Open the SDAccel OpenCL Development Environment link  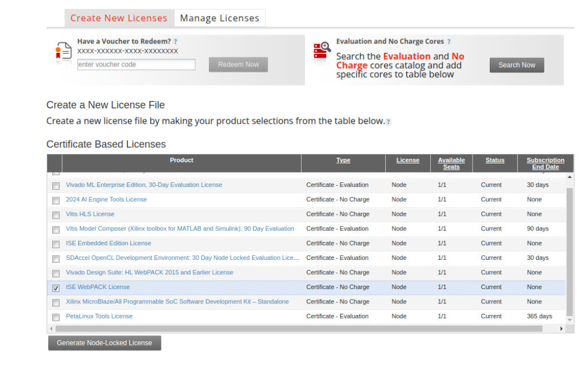click(183, 258)
